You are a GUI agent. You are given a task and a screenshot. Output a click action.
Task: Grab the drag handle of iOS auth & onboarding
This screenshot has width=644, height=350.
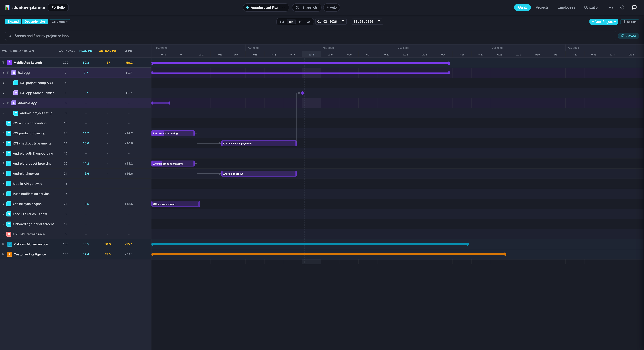point(4,123)
